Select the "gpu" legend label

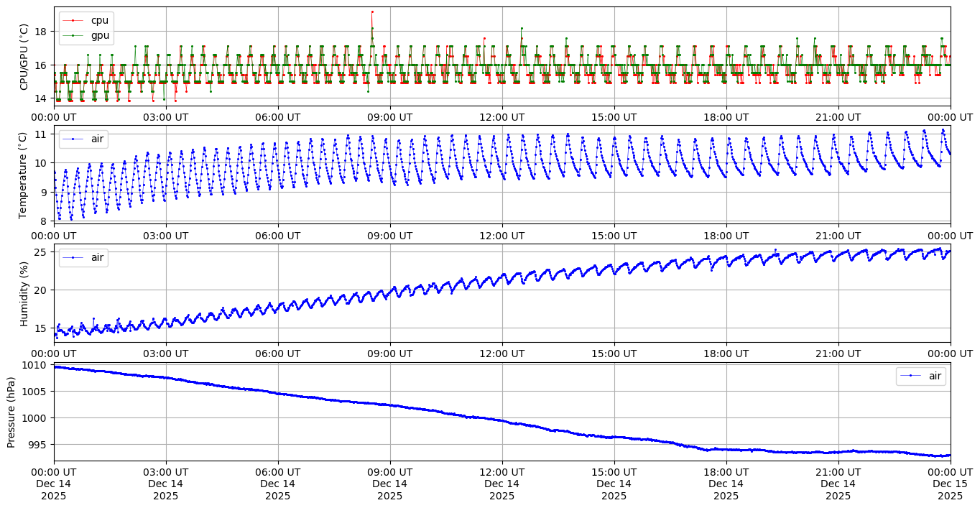tap(99, 35)
